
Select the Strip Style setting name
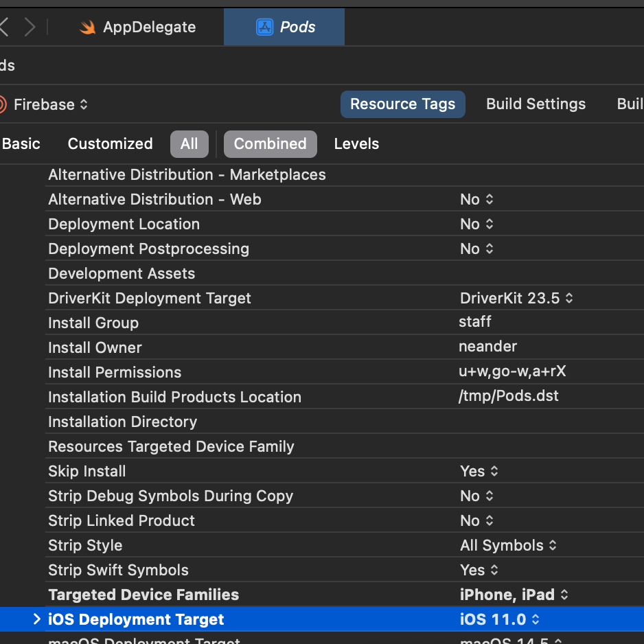coord(85,545)
